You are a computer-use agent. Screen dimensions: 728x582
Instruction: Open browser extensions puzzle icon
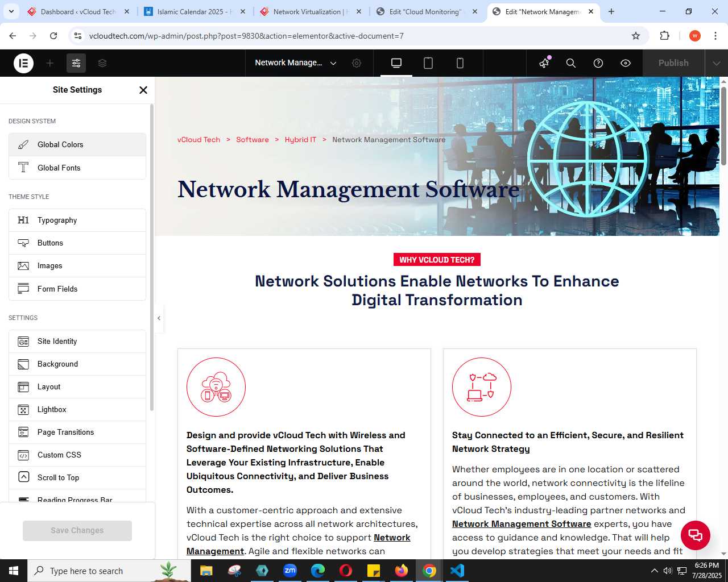click(x=664, y=36)
